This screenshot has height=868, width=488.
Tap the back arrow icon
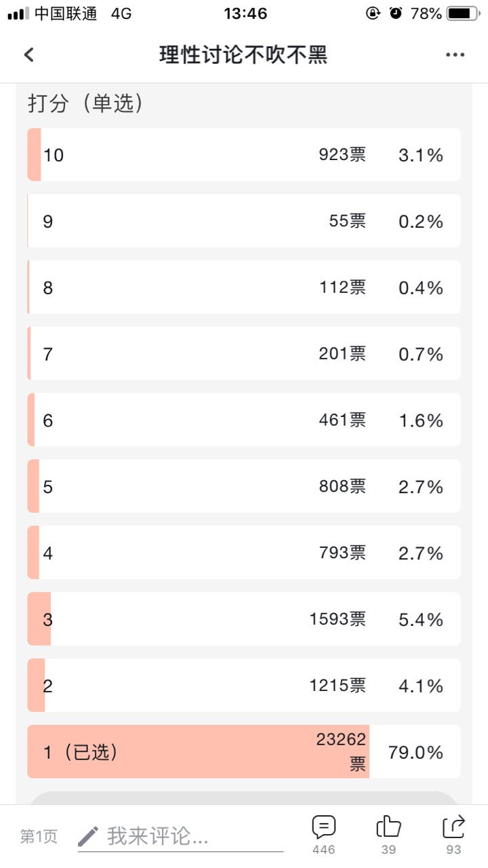[28, 55]
